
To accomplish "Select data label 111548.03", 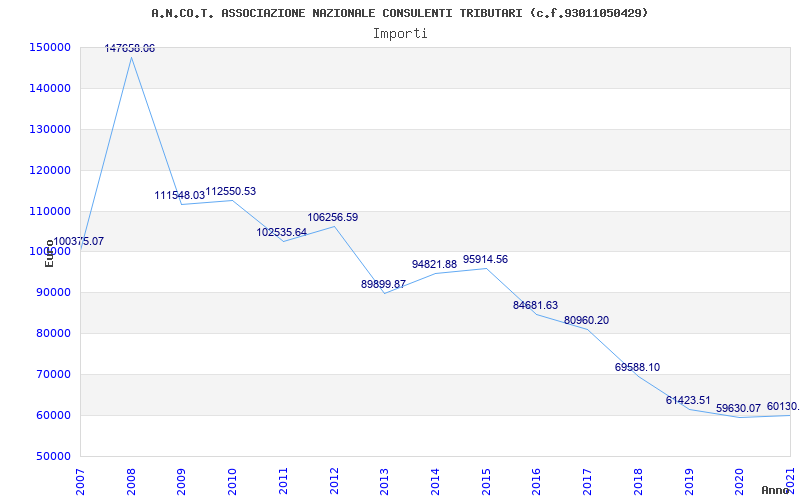I will point(180,195).
